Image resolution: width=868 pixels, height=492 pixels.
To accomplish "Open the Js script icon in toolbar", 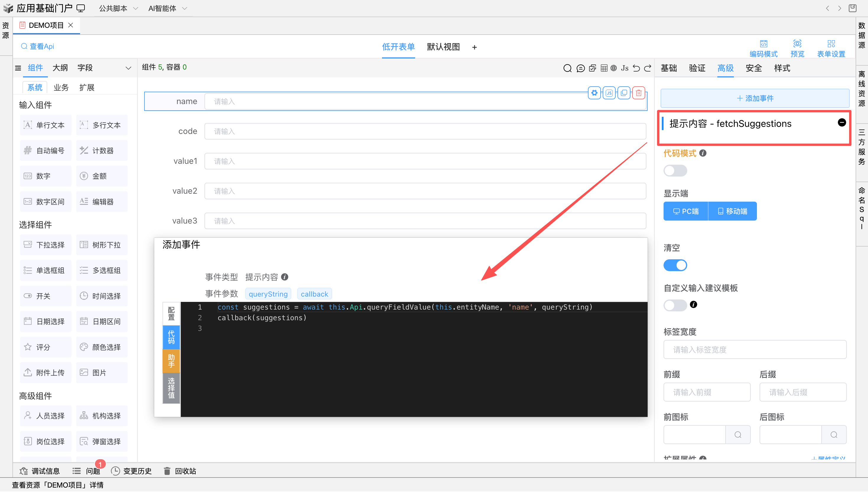I will 625,68.
